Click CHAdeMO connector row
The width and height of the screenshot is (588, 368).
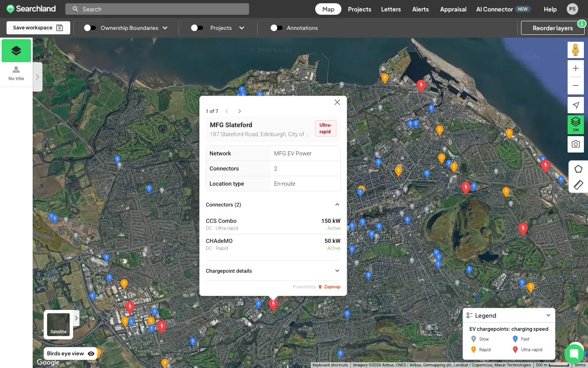tap(273, 244)
